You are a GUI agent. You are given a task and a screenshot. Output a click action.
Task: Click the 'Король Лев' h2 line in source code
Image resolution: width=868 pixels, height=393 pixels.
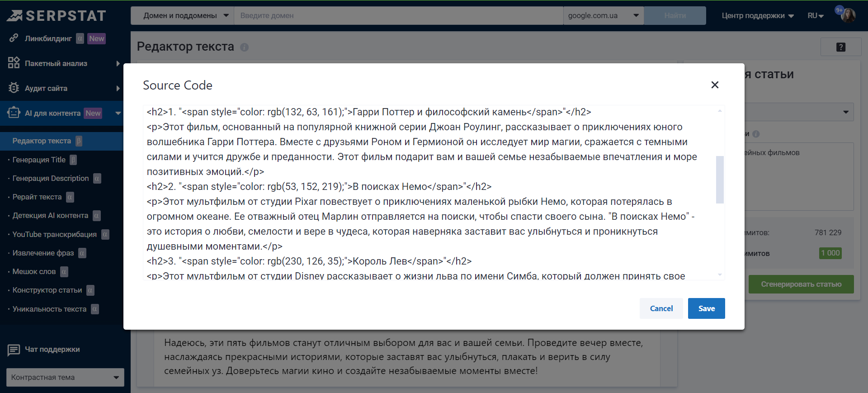[309, 261]
